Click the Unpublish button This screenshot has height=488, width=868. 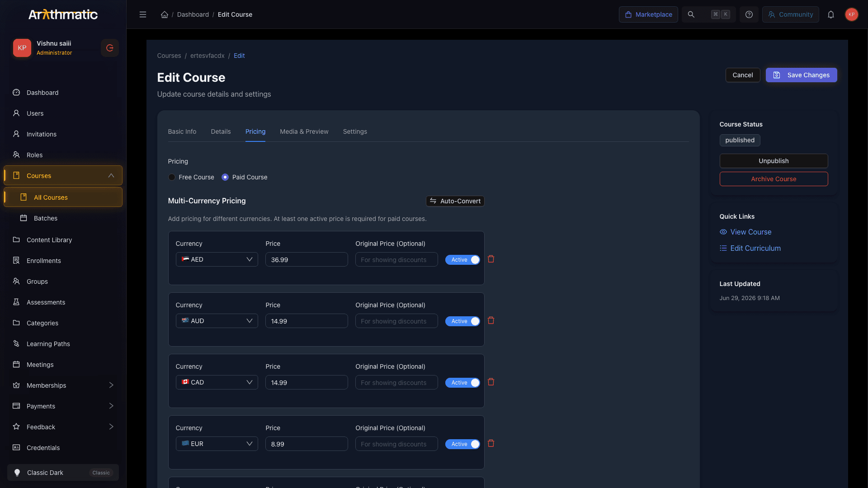tap(774, 161)
